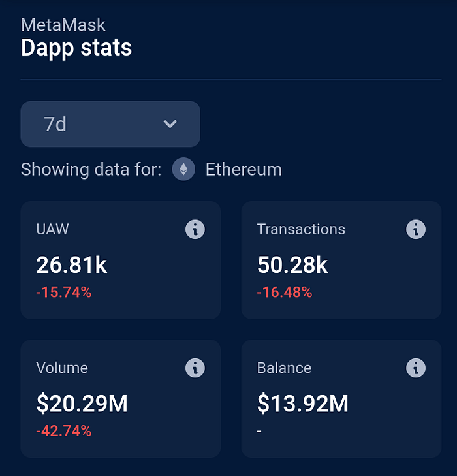This screenshot has height=476, width=457.
Task: Click the -16.48% Transactions change
Action: coord(284,293)
